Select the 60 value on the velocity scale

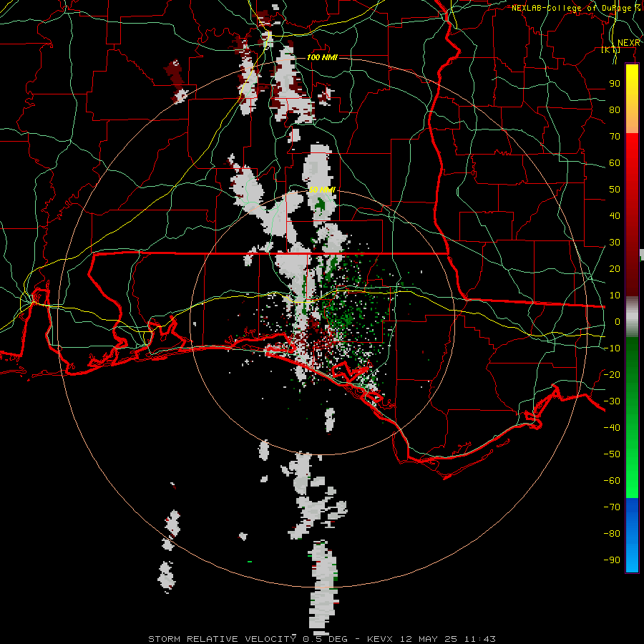click(615, 162)
